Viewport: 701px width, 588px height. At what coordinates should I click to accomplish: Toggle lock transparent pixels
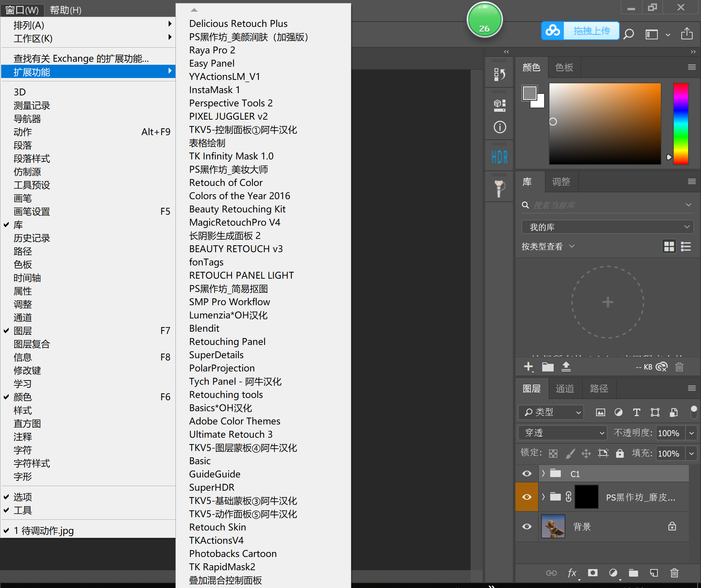(553, 453)
